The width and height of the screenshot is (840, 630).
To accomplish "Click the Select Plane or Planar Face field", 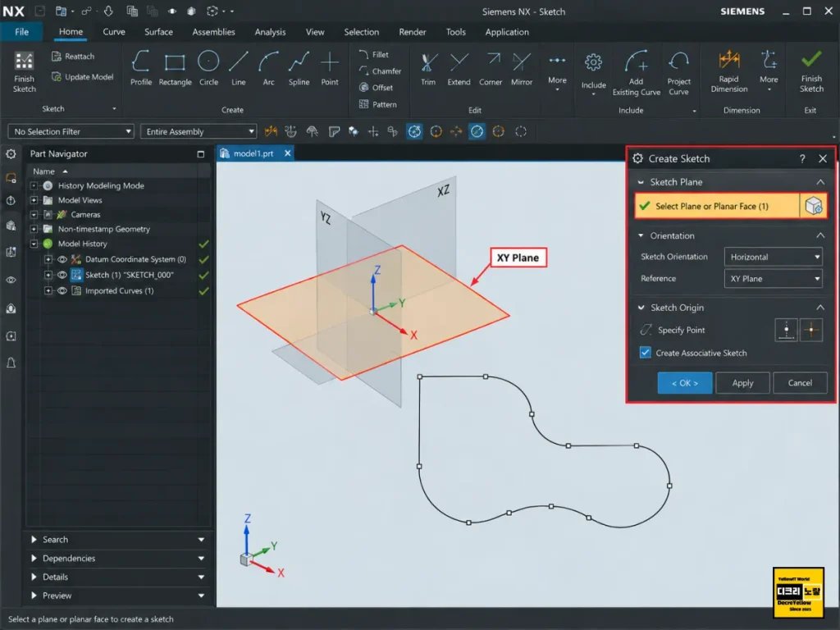I will pos(717,206).
